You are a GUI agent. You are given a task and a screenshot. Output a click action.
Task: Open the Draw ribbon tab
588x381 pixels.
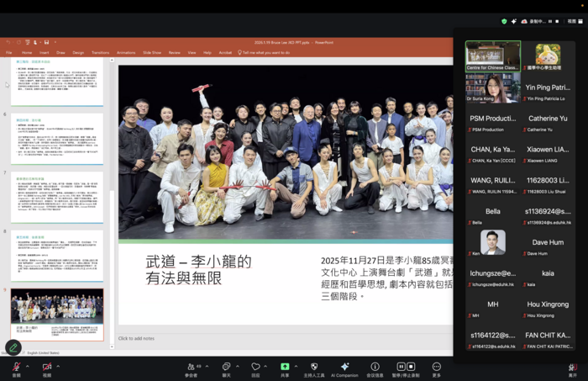(60, 52)
